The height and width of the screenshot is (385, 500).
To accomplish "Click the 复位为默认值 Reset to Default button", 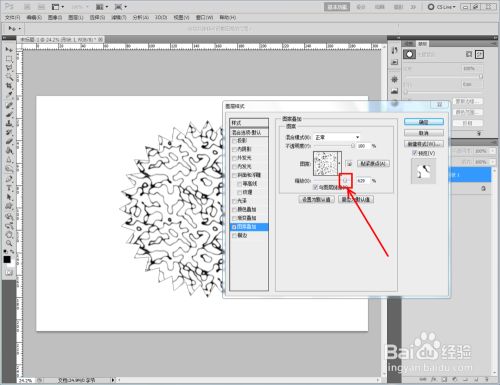I will tap(356, 200).
